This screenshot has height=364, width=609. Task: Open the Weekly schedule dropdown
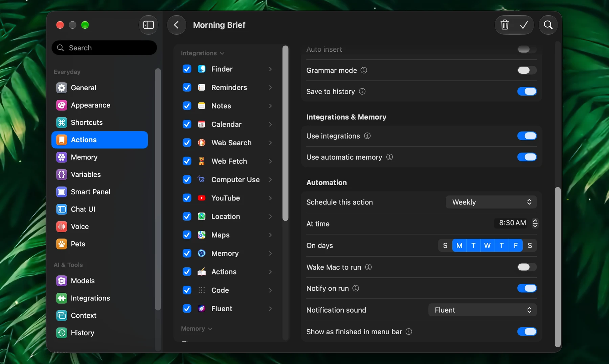click(x=491, y=202)
